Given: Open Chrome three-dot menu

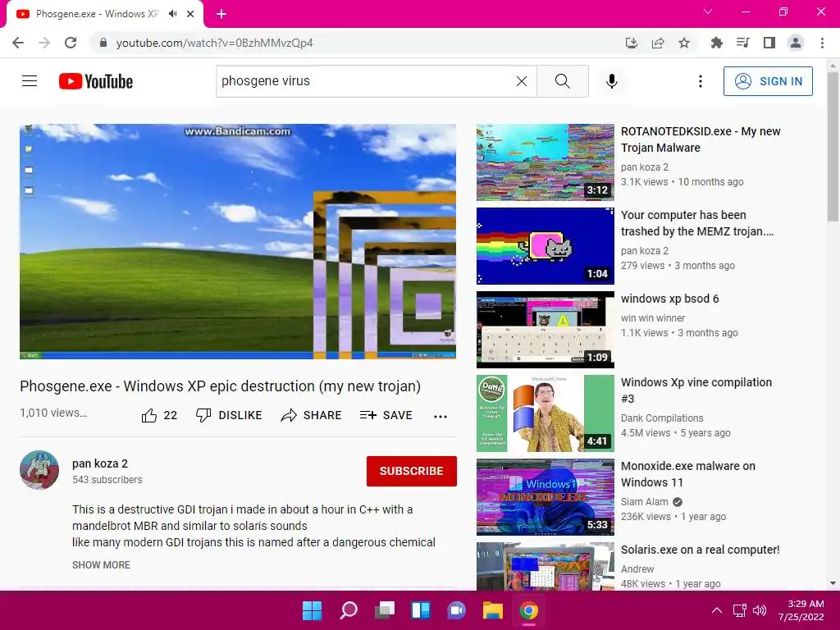Looking at the screenshot, I should pos(822,43).
